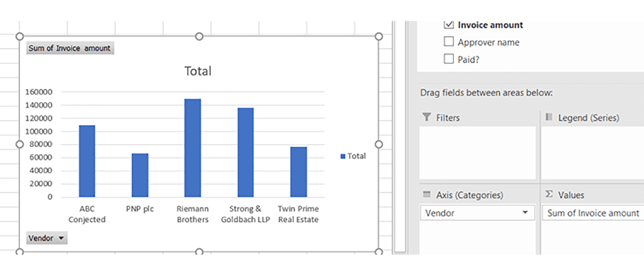Tick the Paid? field checkbox
The image size is (644, 276).
click(x=449, y=59)
